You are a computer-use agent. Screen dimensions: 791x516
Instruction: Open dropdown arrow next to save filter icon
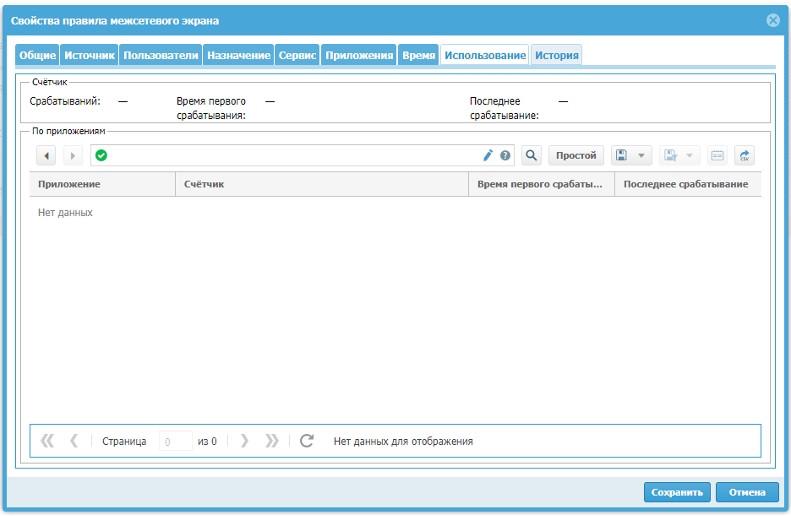coord(641,156)
